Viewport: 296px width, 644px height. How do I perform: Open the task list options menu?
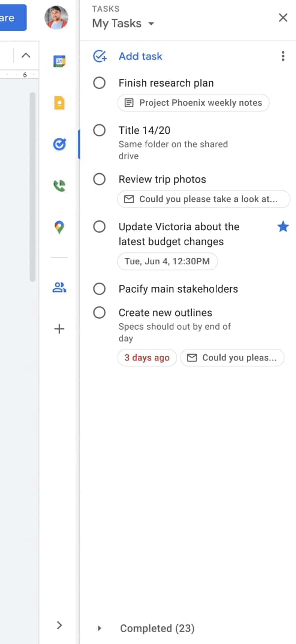click(283, 56)
